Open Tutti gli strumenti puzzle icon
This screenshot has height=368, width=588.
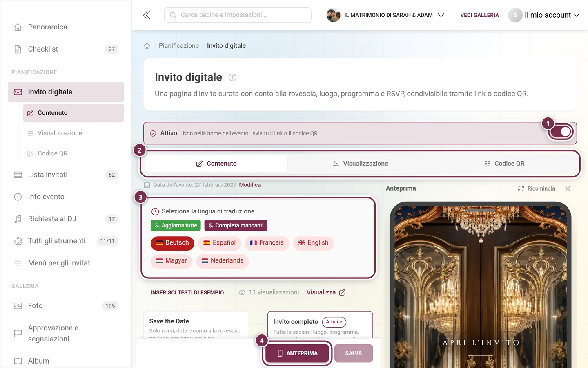coord(18,241)
